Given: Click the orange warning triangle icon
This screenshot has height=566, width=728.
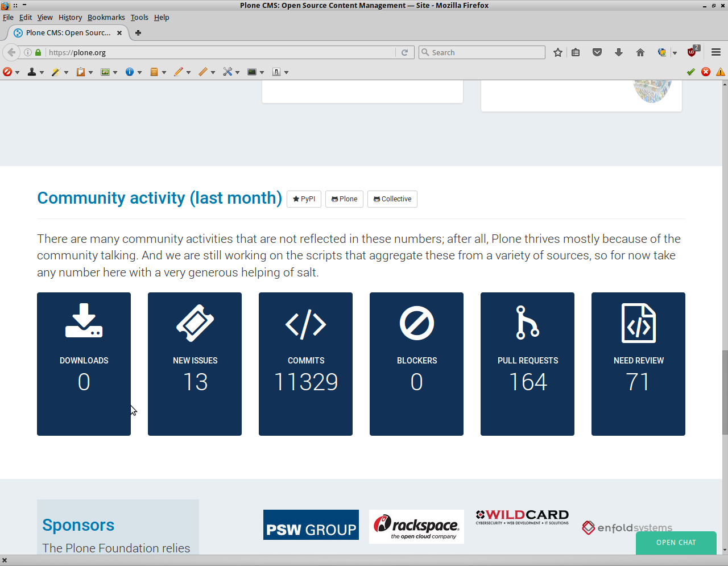Looking at the screenshot, I should point(721,72).
